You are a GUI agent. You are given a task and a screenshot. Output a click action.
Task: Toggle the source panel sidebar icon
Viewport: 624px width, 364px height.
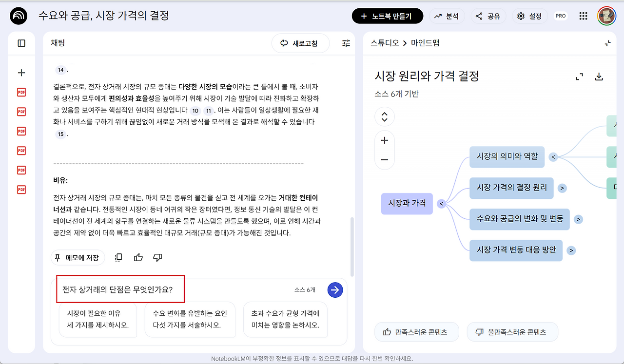point(21,43)
